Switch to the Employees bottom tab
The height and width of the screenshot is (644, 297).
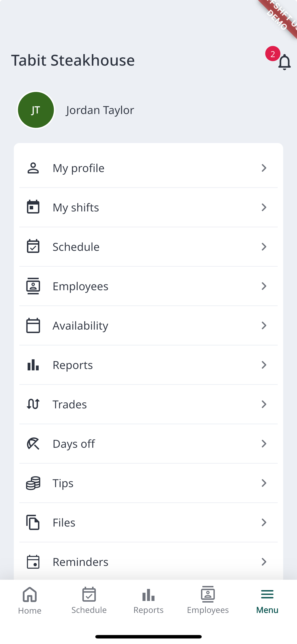[208, 600]
